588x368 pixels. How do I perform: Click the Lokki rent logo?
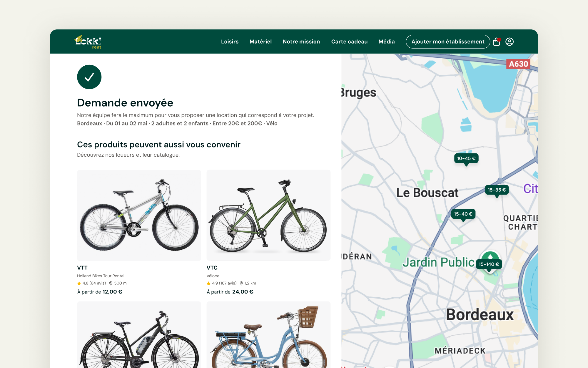pyautogui.click(x=88, y=42)
